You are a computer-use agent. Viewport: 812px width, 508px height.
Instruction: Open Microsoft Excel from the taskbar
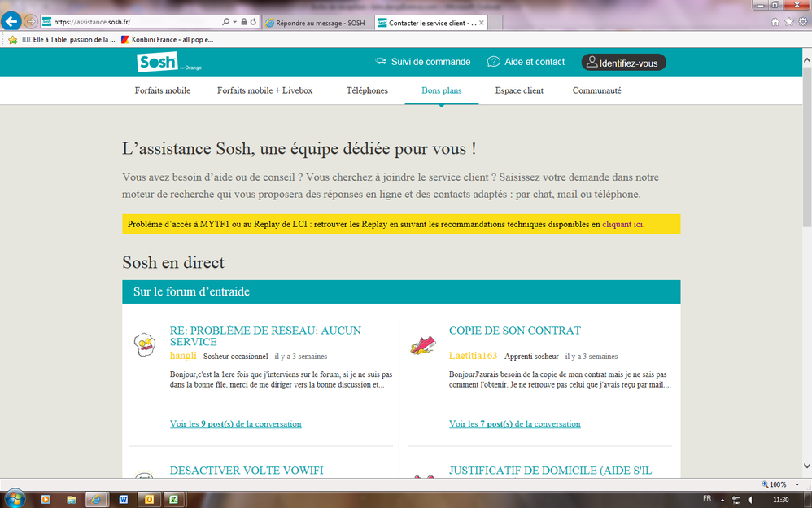[174, 500]
